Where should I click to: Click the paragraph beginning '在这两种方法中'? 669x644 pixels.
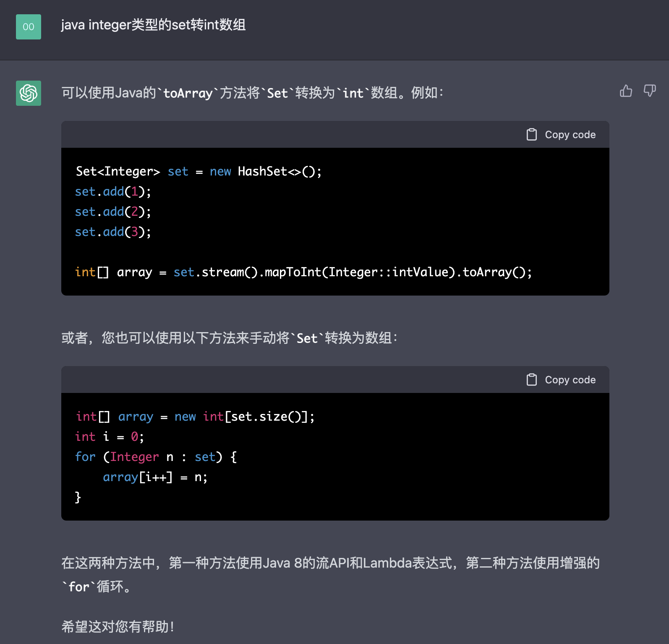coord(330,574)
